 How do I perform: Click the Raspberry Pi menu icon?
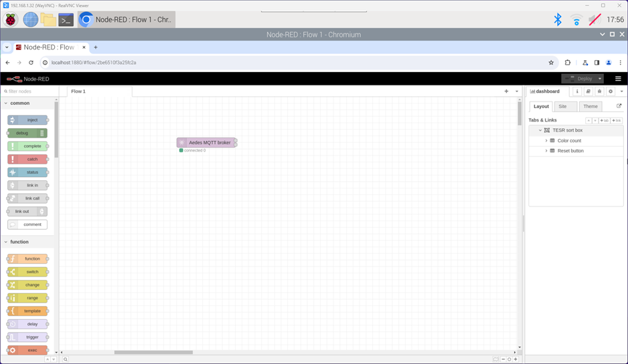[11, 20]
